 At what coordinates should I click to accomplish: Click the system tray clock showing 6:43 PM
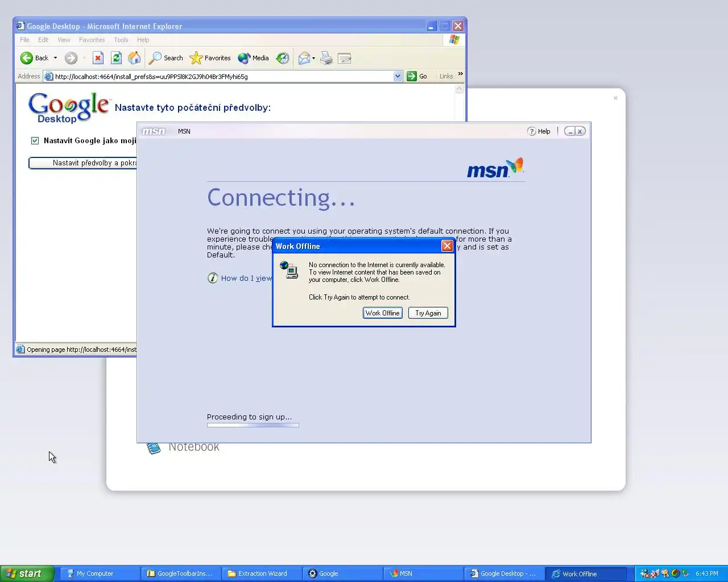coord(706,573)
